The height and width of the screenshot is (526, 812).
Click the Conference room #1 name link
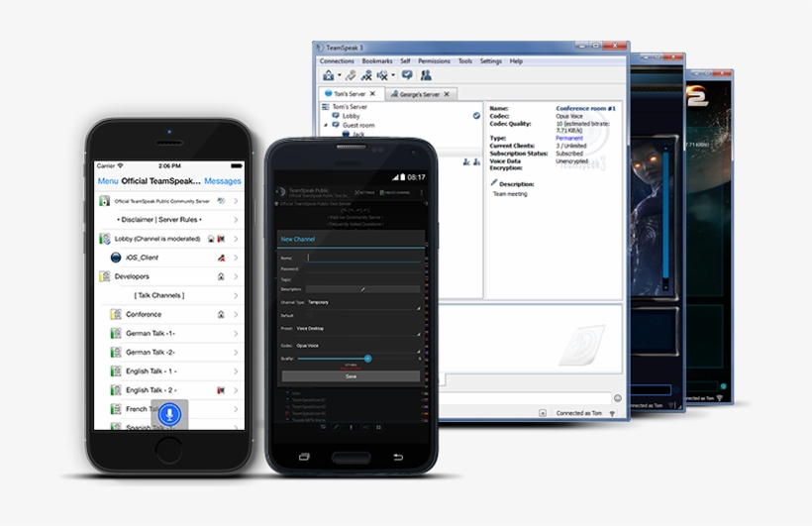(585, 108)
